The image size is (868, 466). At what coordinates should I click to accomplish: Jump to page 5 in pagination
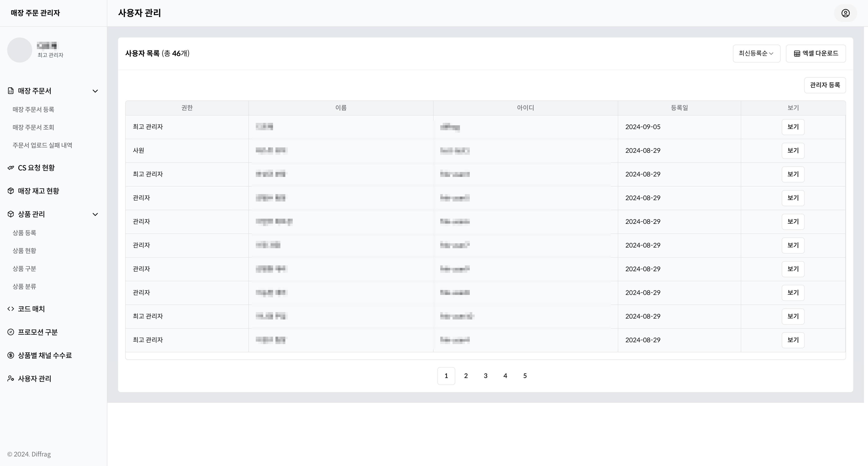(525, 376)
